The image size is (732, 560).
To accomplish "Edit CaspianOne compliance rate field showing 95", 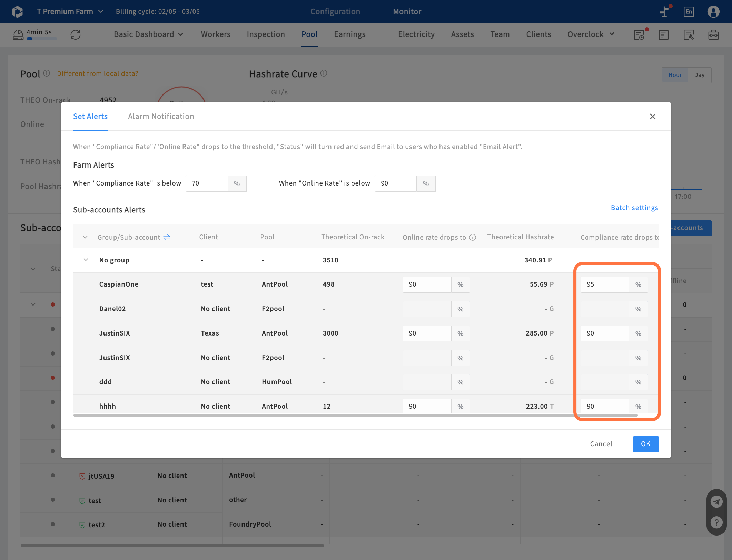I will [x=605, y=284].
